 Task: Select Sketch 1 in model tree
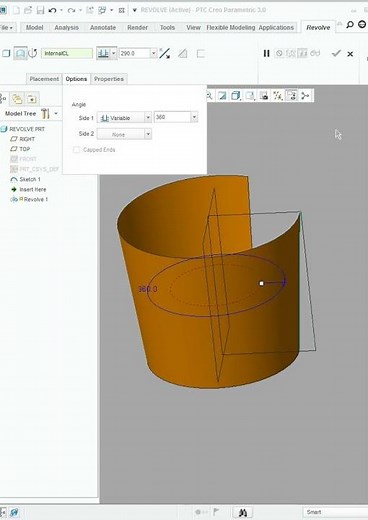tap(25, 179)
